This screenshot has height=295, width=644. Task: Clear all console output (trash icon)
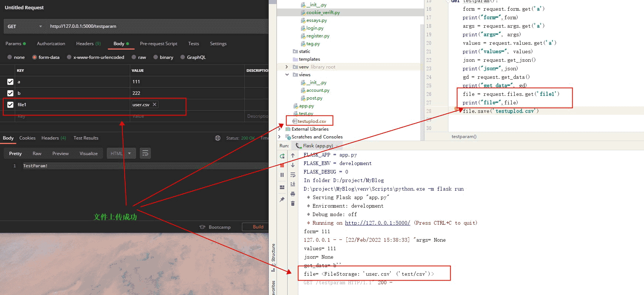tap(293, 204)
